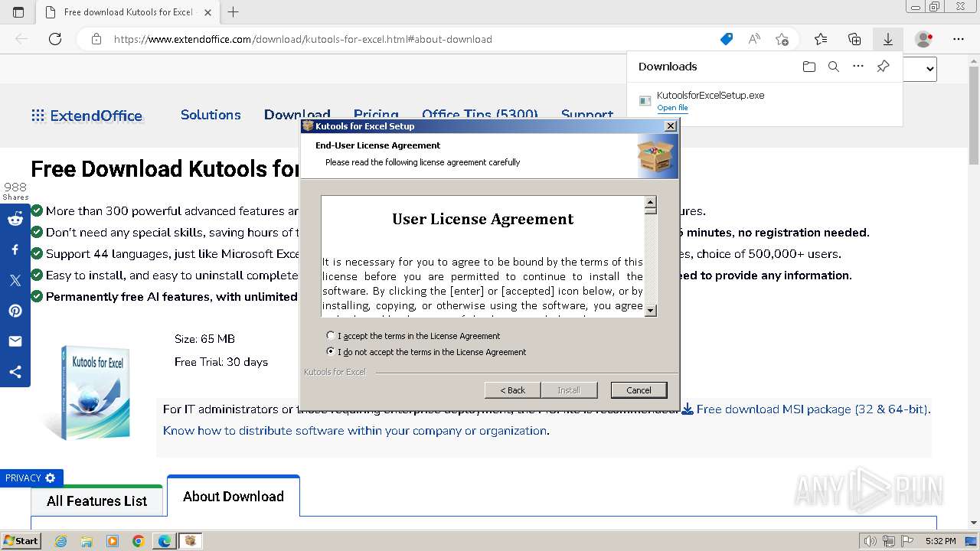Viewport: 980px width, 551px height.
Task: Open the Solutions menu
Action: click(211, 115)
